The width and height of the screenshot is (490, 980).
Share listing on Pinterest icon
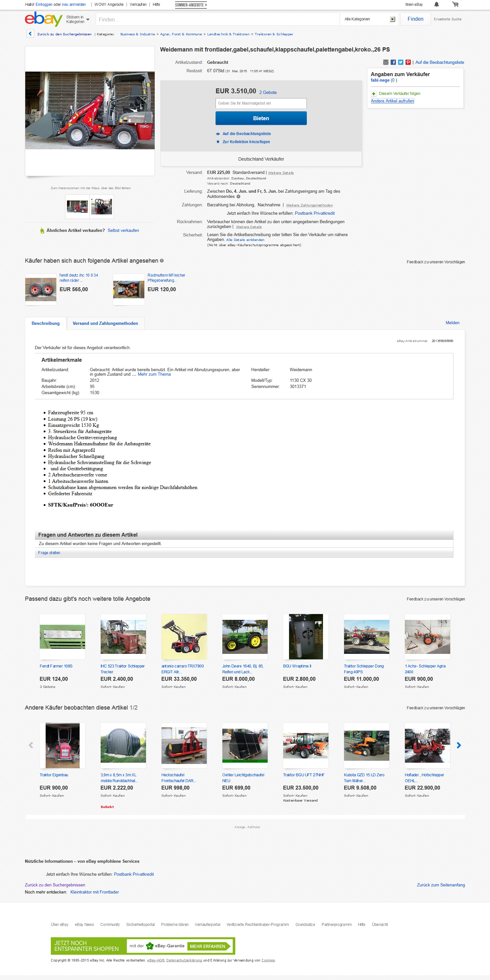(408, 63)
